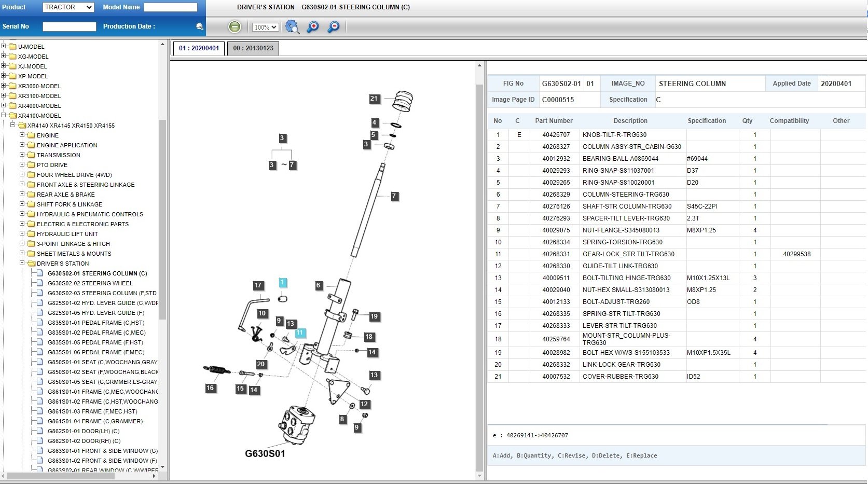The image size is (868, 484).
Task: Zoom out with the minus magnifier icon
Action: pyautogui.click(x=334, y=27)
